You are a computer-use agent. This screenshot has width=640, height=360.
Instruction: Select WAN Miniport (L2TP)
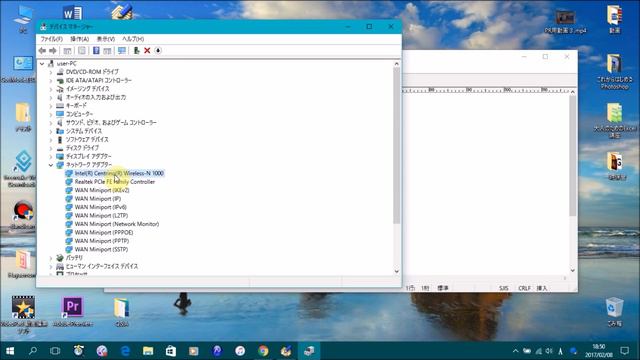pos(101,216)
